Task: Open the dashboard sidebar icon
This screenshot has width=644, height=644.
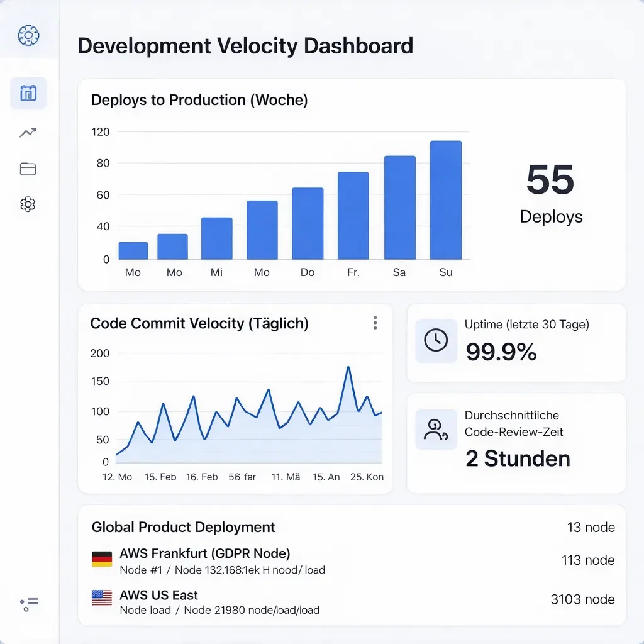Action: pyautogui.click(x=28, y=94)
